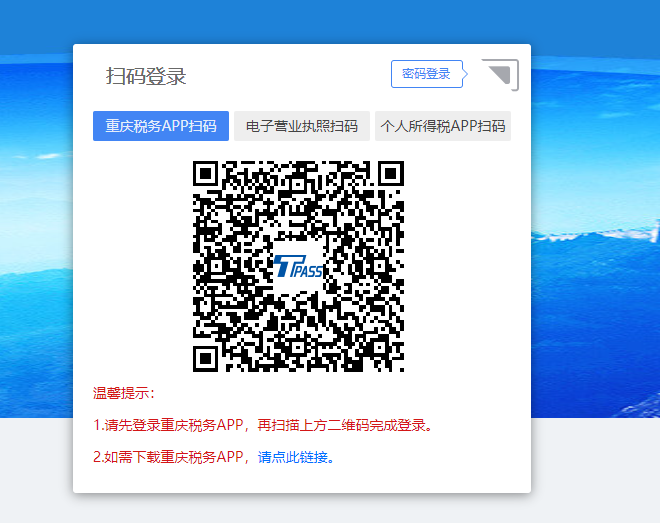Click the corner login-mode switch icon

(x=500, y=75)
